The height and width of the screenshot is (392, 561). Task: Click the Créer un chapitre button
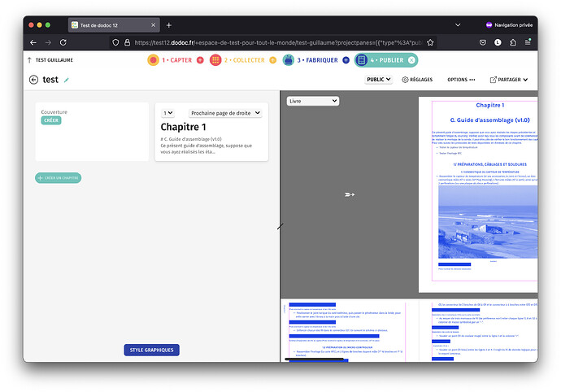pos(59,177)
